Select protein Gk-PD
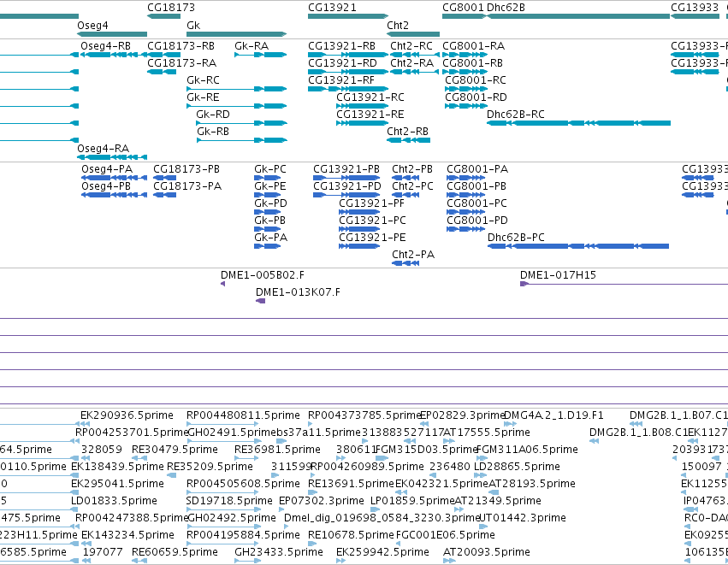 click(x=268, y=213)
